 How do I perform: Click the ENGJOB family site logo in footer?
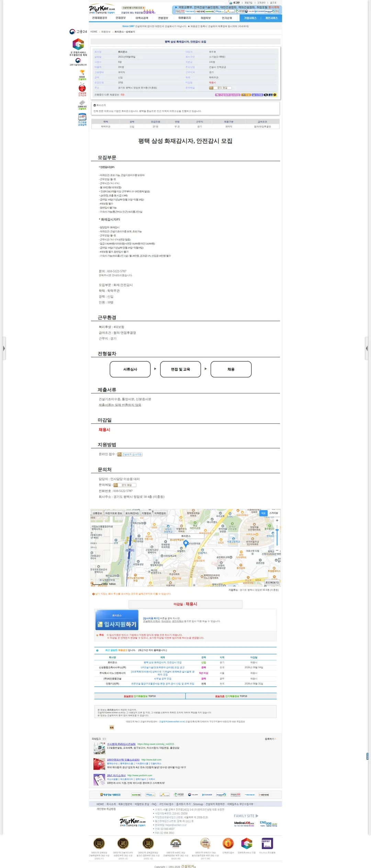pos(268,824)
